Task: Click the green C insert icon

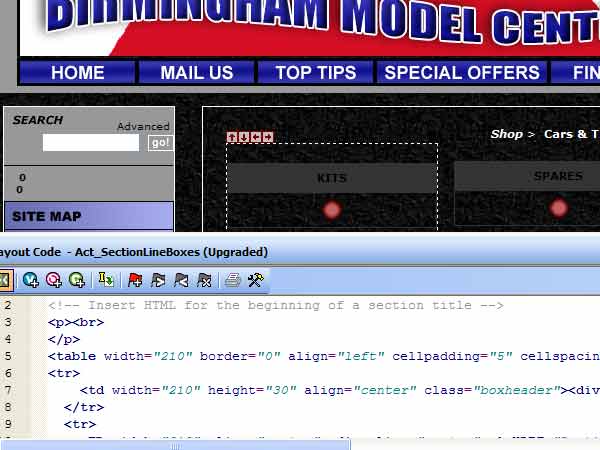Action: point(76,280)
